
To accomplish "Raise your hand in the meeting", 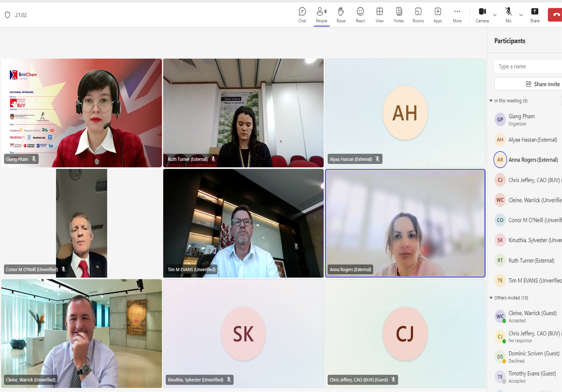I will (x=341, y=15).
